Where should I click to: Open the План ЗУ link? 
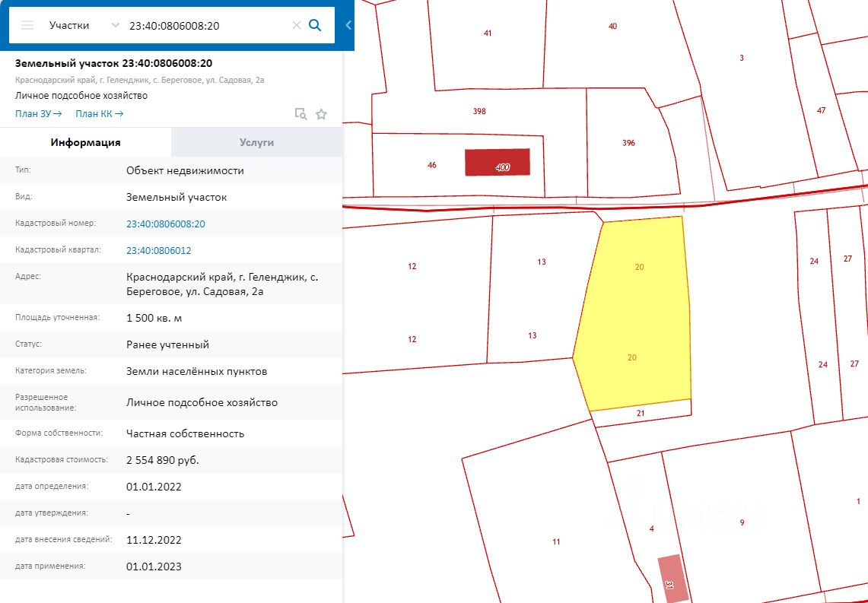[38, 113]
